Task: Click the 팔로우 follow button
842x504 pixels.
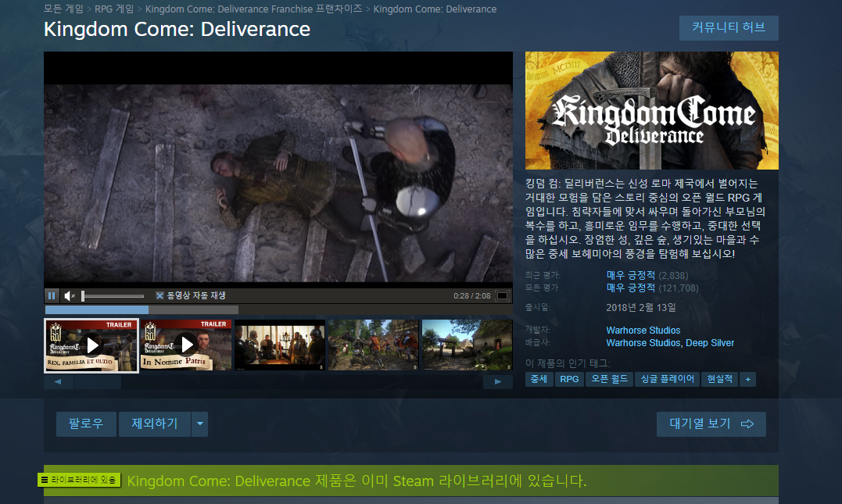Action: [86, 424]
